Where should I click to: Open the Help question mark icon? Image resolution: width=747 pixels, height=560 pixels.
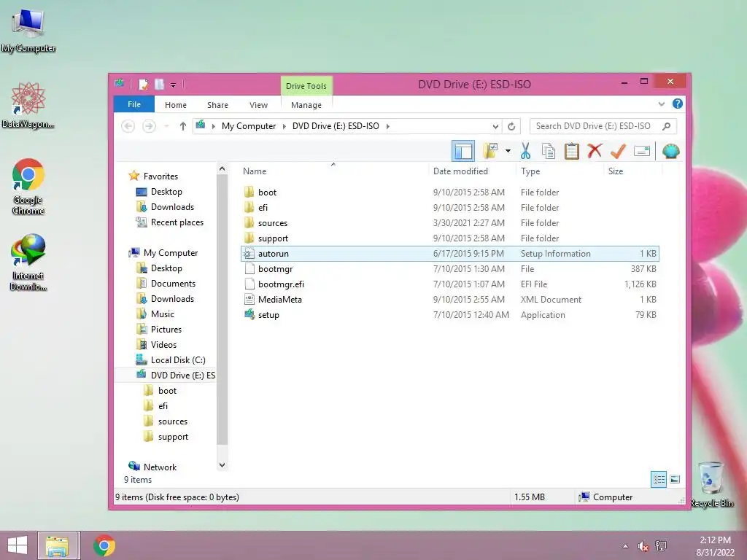point(678,104)
